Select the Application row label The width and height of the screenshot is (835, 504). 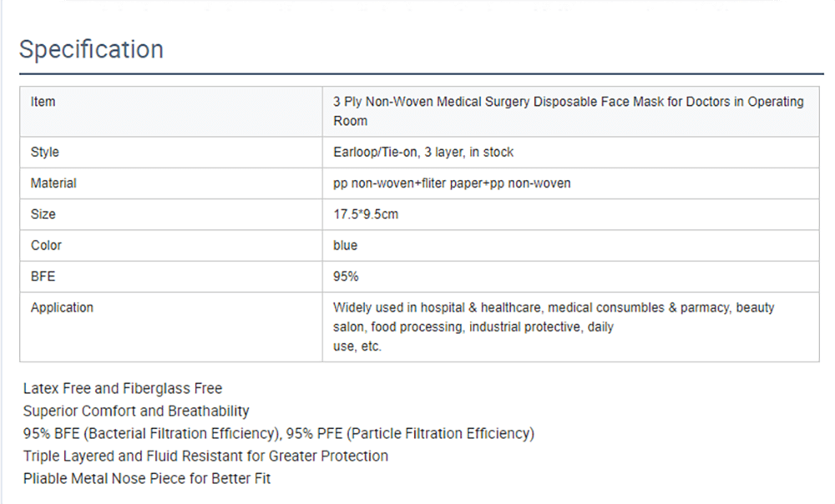[x=62, y=307]
